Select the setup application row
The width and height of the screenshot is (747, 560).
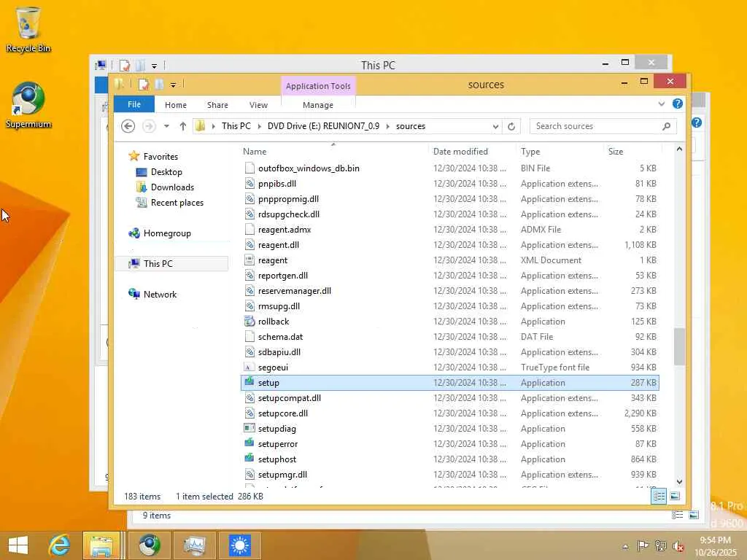pos(450,382)
